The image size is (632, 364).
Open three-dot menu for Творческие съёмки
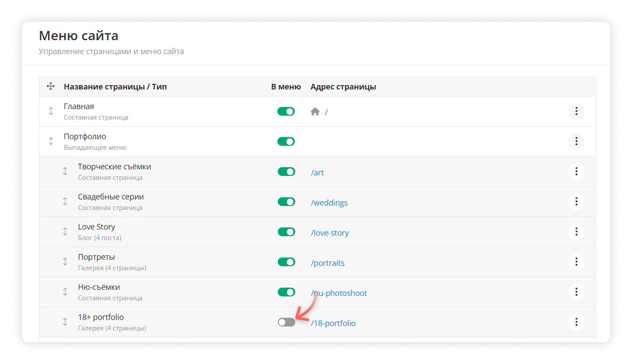(576, 171)
